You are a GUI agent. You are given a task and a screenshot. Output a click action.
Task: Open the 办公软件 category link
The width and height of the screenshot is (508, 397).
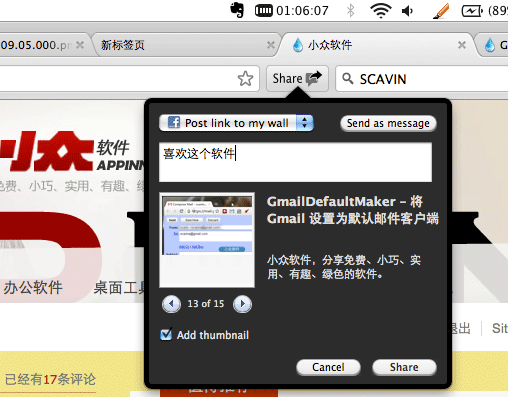click(x=33, y=287)
